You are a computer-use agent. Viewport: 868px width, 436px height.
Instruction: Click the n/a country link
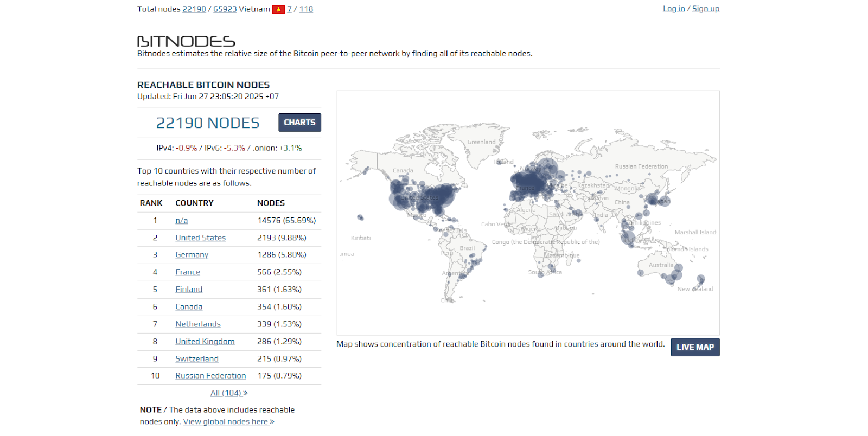pos(182,221)
